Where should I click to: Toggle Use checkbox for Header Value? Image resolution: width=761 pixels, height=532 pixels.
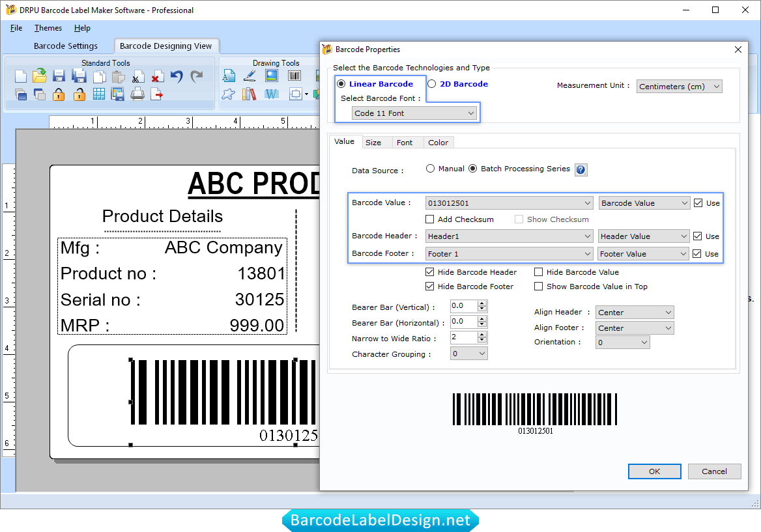pos(697,236)
